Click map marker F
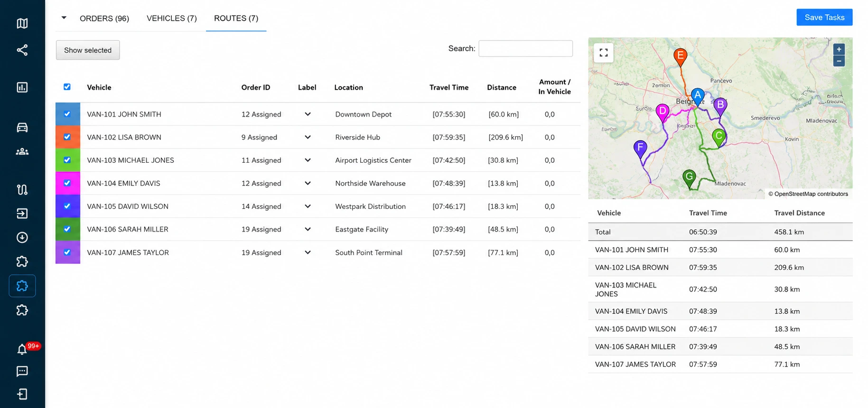Image resolution: width=868 pixels, height=408 pixels. click(x=640, y=148)
